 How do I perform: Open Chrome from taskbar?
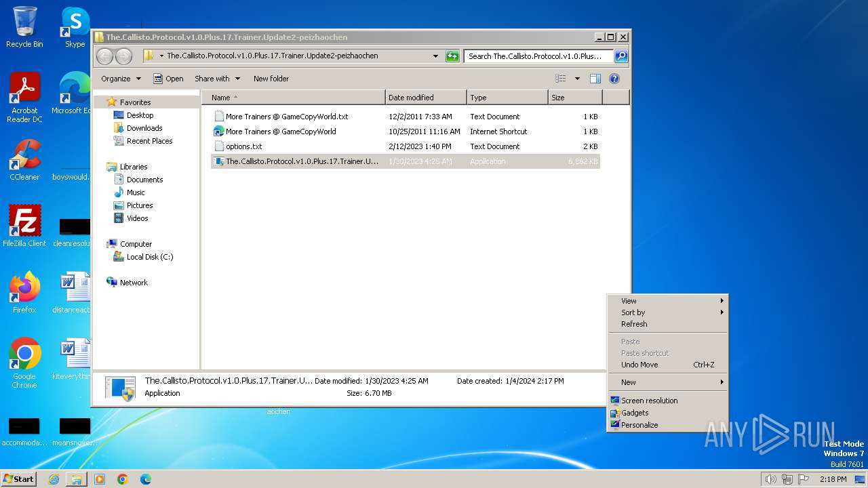point(123,479)
